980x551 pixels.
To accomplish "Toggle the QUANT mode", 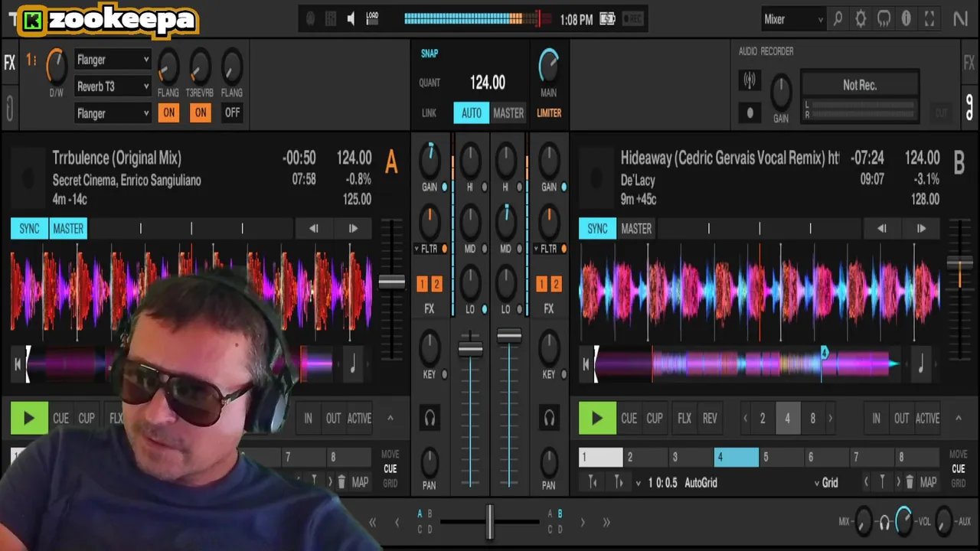I will (430, 83).
